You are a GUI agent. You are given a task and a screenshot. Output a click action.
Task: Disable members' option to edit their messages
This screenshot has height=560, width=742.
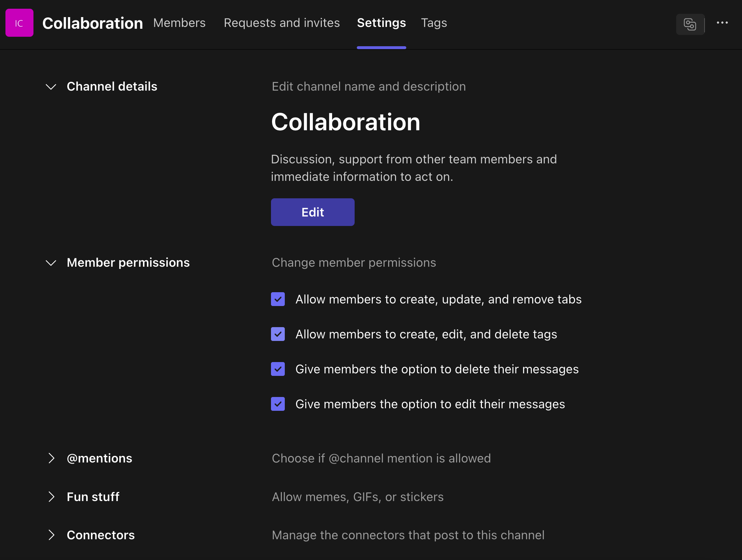278,404
